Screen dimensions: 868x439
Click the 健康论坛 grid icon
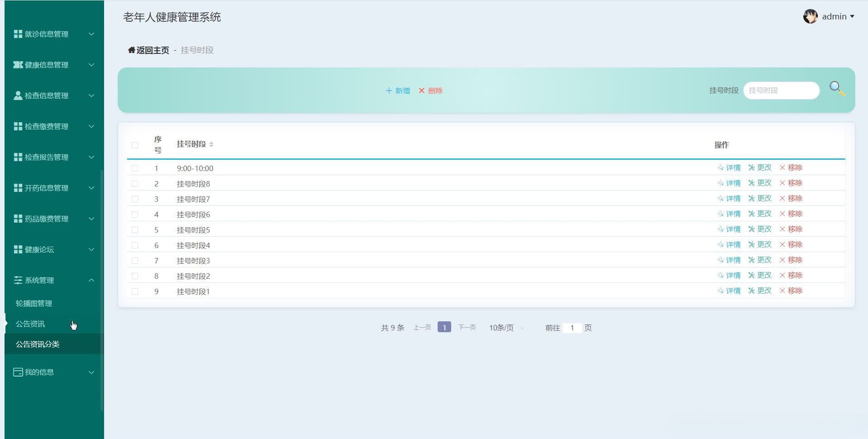click(x=18, y=249)
